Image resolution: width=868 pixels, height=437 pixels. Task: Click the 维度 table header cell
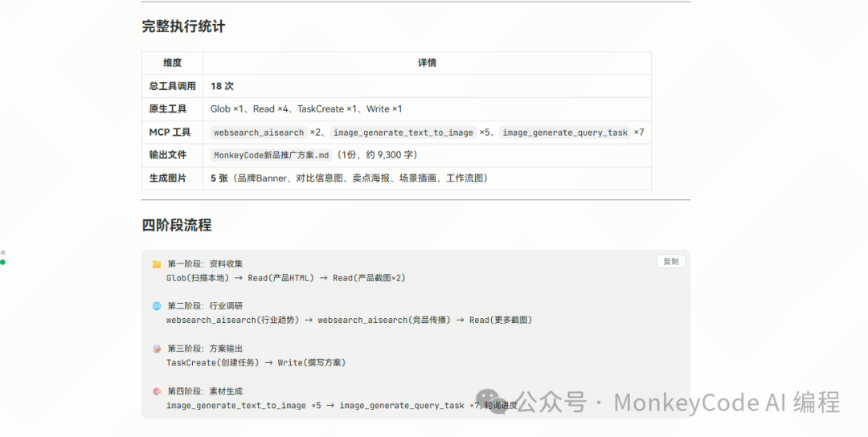pos(172,63)
